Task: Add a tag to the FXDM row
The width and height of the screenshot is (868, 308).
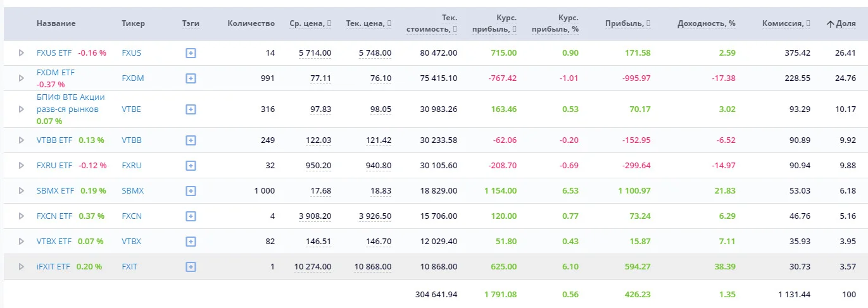Action: point(191,78)
